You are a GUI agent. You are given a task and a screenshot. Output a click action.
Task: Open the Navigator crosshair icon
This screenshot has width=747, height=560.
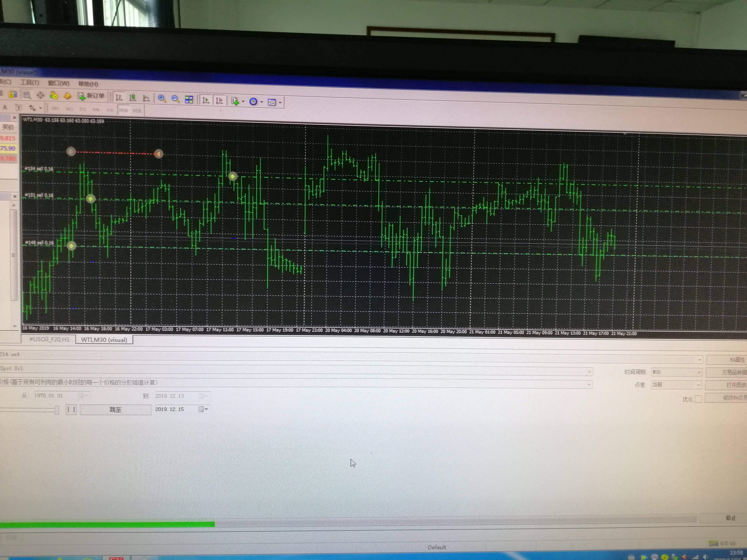tap(40, 95)
